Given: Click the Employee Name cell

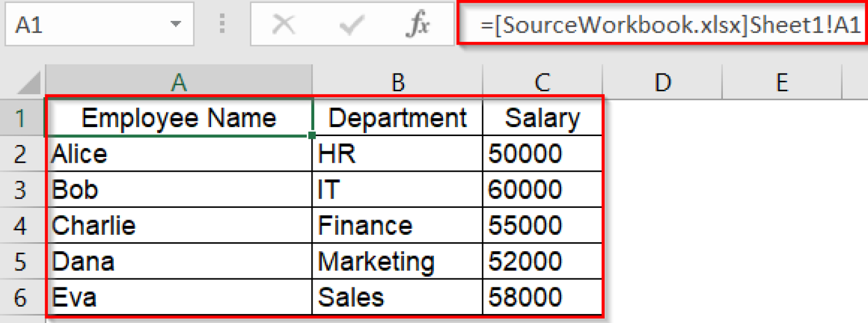Looking at the screenshot, I should tap(179, 118).
